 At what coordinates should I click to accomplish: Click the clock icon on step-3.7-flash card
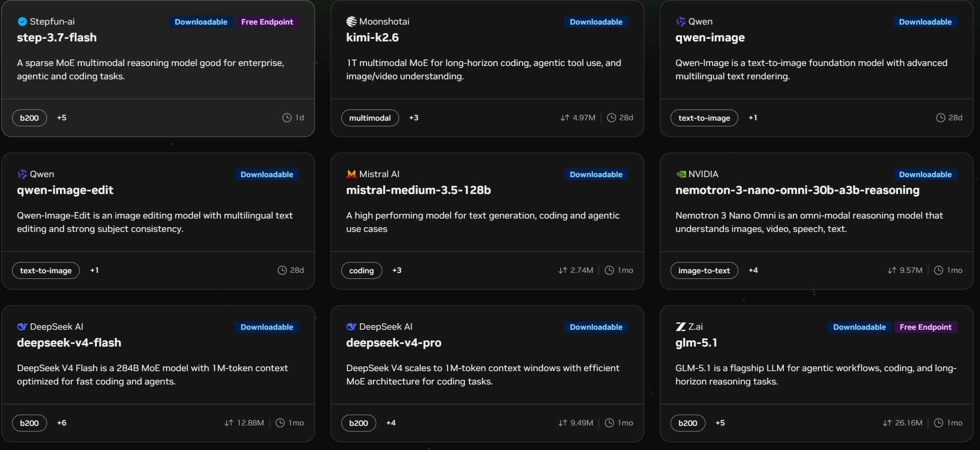[x=287, y=118]
